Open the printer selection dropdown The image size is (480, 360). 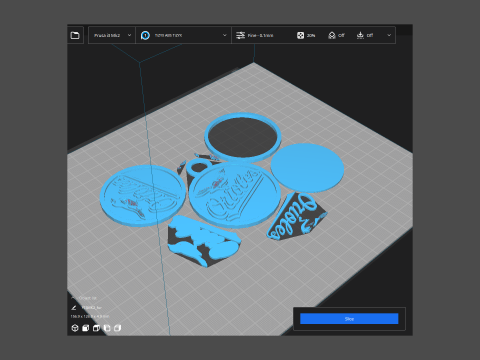112,35
